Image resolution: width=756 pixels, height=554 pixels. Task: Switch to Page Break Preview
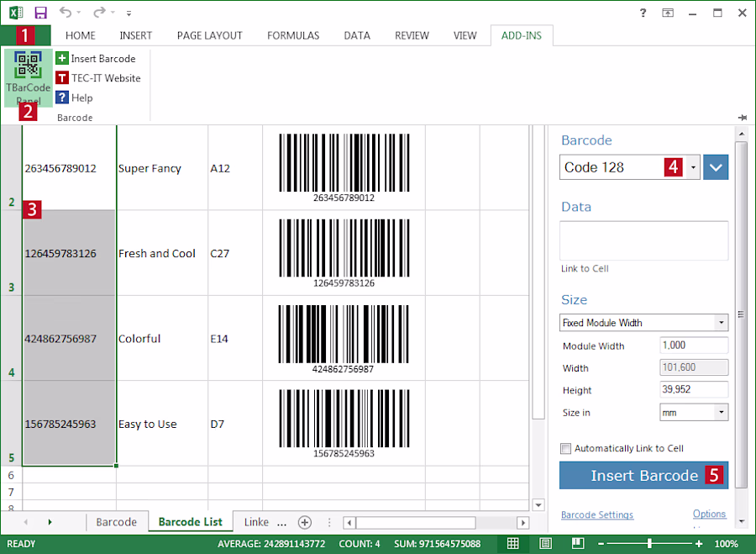click(x=578, y=543)
